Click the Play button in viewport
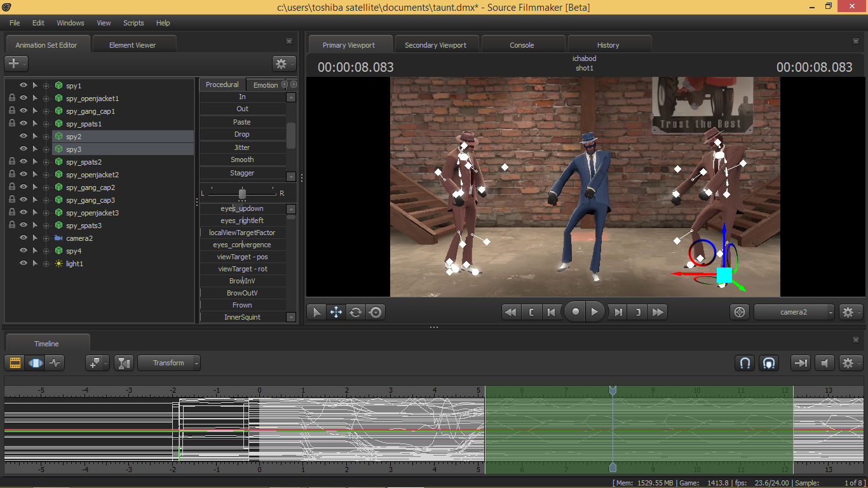This screenshot has width=868, height=488. pos(594,312)
